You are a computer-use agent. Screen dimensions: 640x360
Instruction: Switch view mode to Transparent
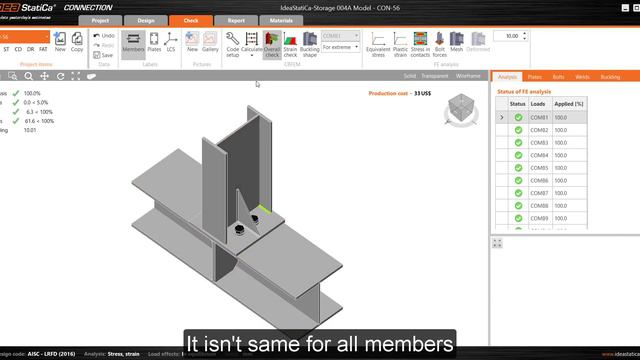(435, 76)
